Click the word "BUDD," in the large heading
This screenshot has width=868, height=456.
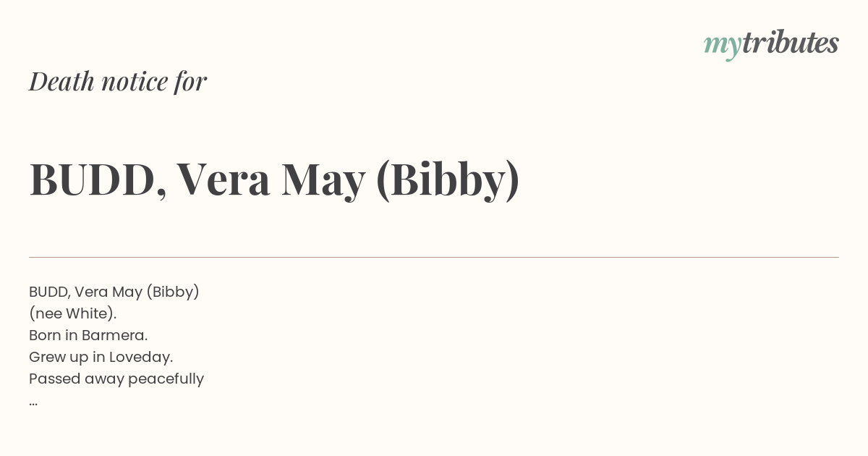click(98, 180)
